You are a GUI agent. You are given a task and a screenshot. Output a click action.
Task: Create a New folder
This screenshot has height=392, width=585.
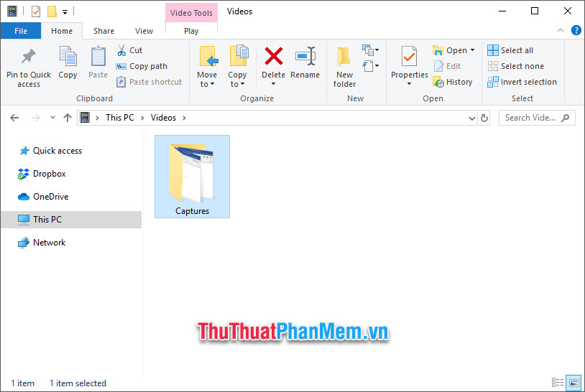click(344, 67)
